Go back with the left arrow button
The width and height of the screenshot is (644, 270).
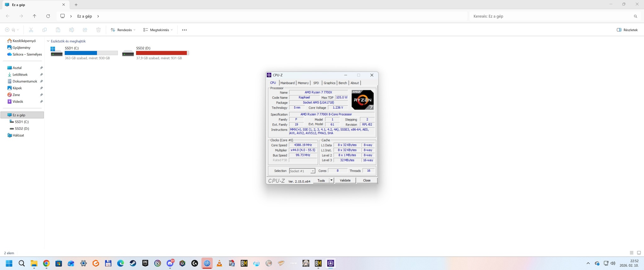point(8,16)
